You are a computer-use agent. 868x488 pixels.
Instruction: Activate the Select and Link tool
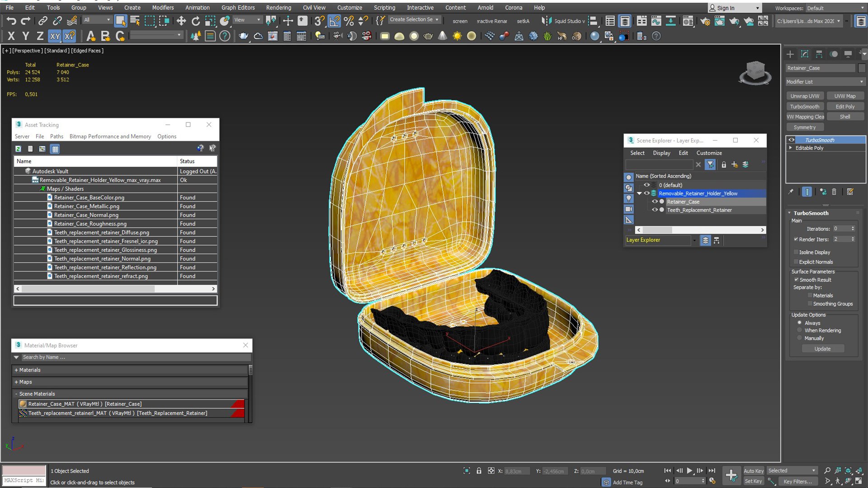[x=42, y=21]
